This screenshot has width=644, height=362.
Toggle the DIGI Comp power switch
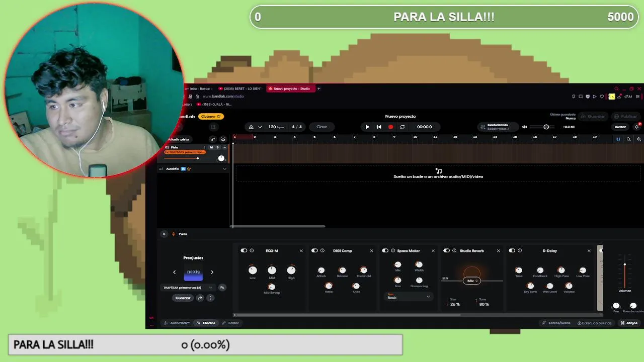point(314,250)
